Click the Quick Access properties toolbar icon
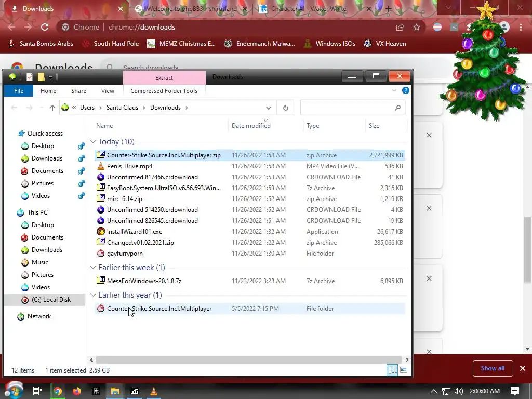This screenshot has width=532, height=399. [30, 77]
